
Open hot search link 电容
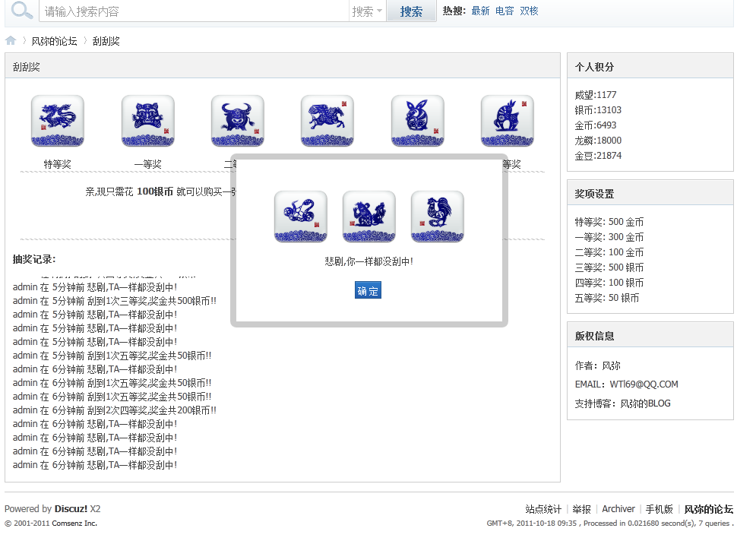pos(505,11)
